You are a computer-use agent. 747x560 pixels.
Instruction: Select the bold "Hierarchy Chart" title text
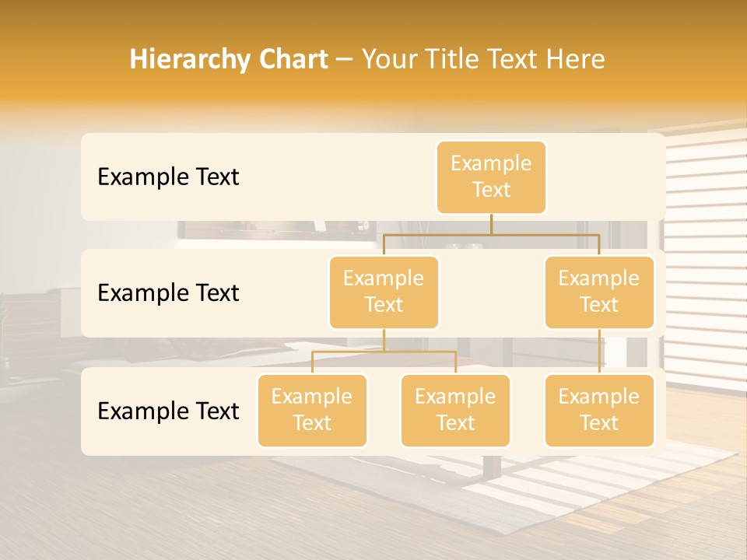(x=229, y=59)
